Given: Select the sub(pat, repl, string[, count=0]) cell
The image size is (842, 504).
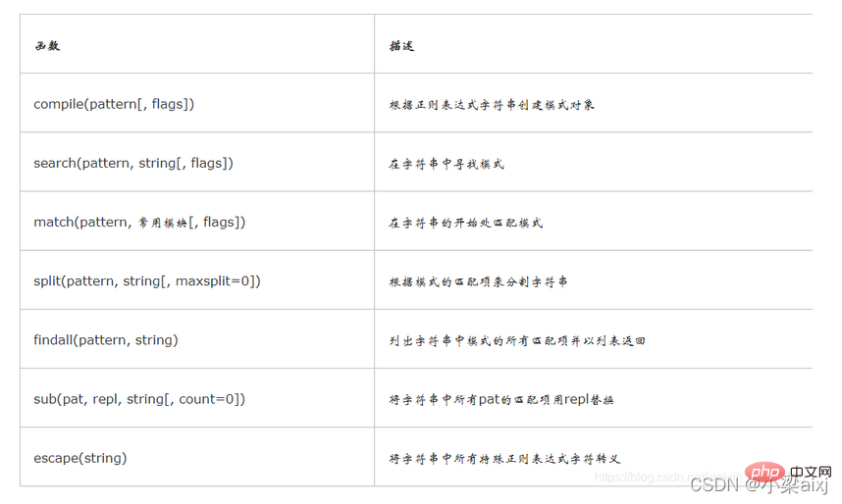Looking at the screenshot, I should 197,398.
